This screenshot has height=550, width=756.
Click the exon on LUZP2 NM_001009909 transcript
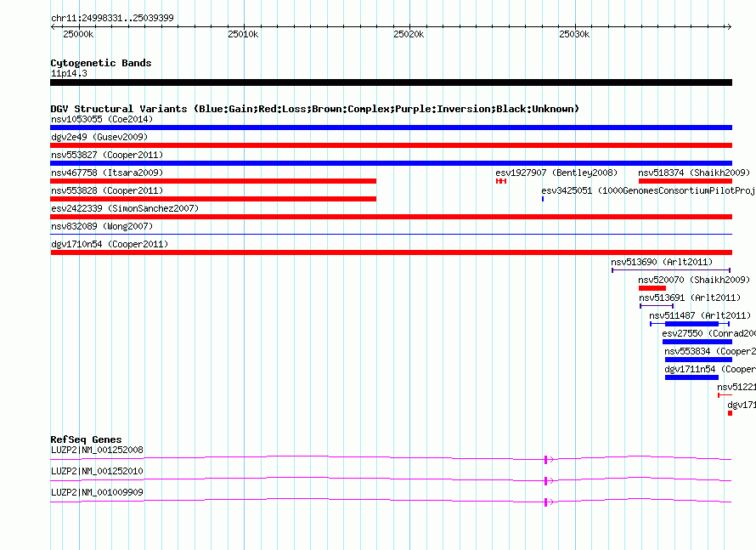545,502
